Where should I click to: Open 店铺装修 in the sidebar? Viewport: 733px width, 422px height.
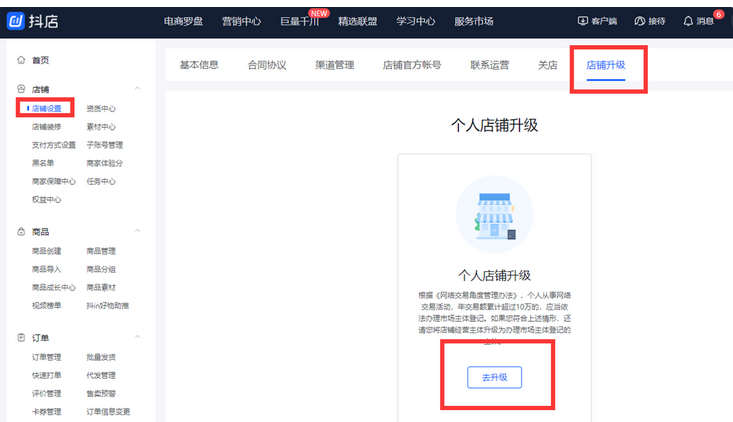pyautogui.click(x=46, y=127)
